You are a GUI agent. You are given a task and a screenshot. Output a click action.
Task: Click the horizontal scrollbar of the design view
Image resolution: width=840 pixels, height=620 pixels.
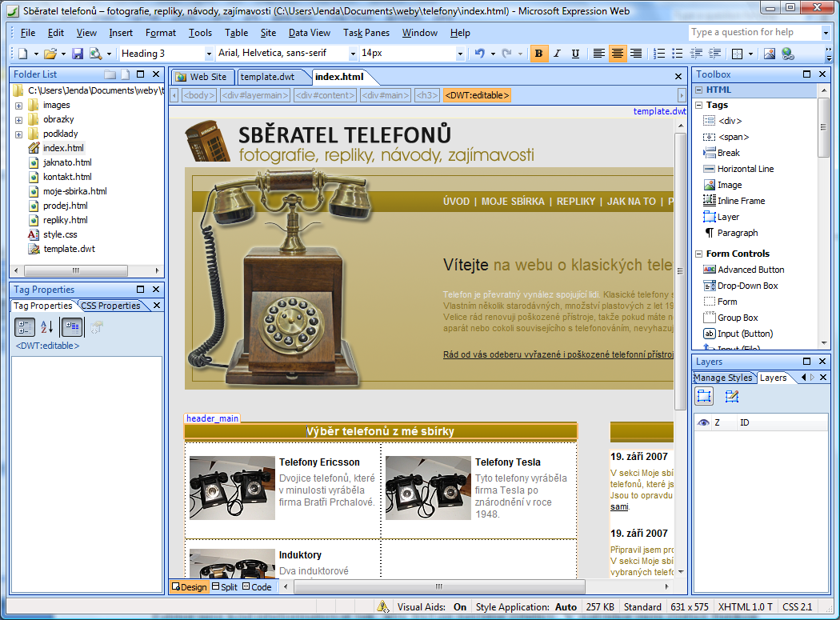point(480,587)
